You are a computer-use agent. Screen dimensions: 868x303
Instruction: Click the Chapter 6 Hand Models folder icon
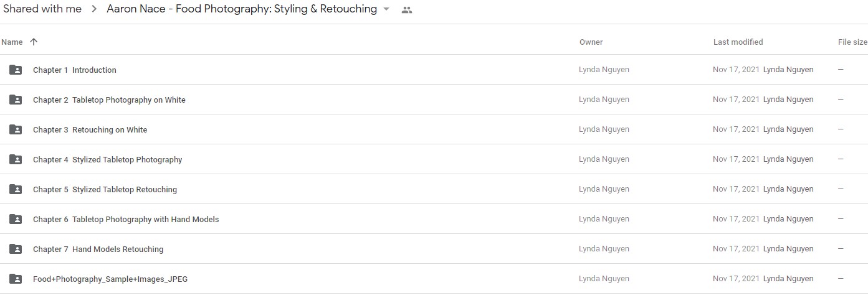pyautogui.click(x=16, y=219)
